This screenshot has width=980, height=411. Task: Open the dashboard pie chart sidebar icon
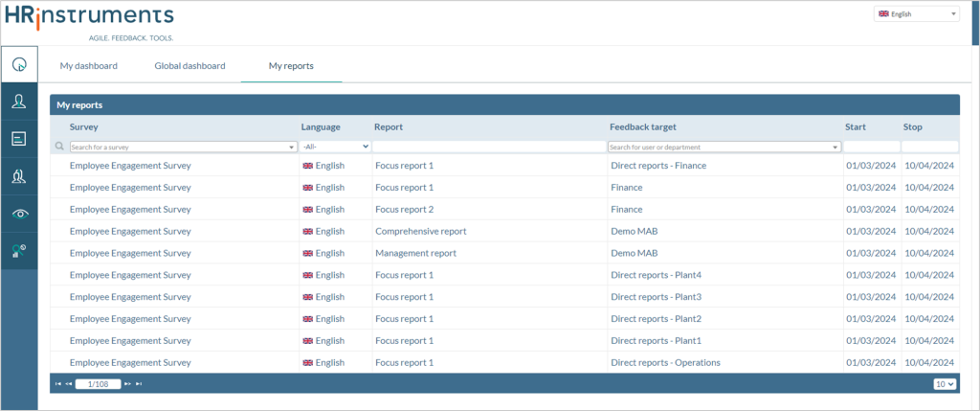19,64
